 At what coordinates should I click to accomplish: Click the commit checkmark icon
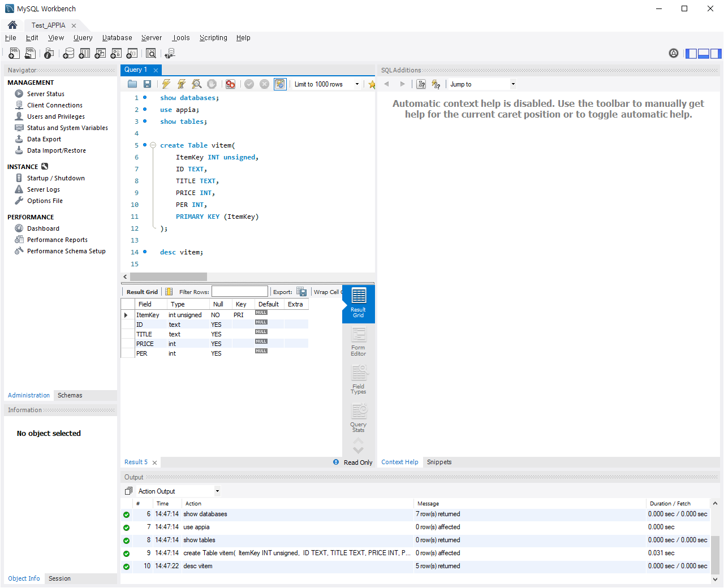coord(249,84)
